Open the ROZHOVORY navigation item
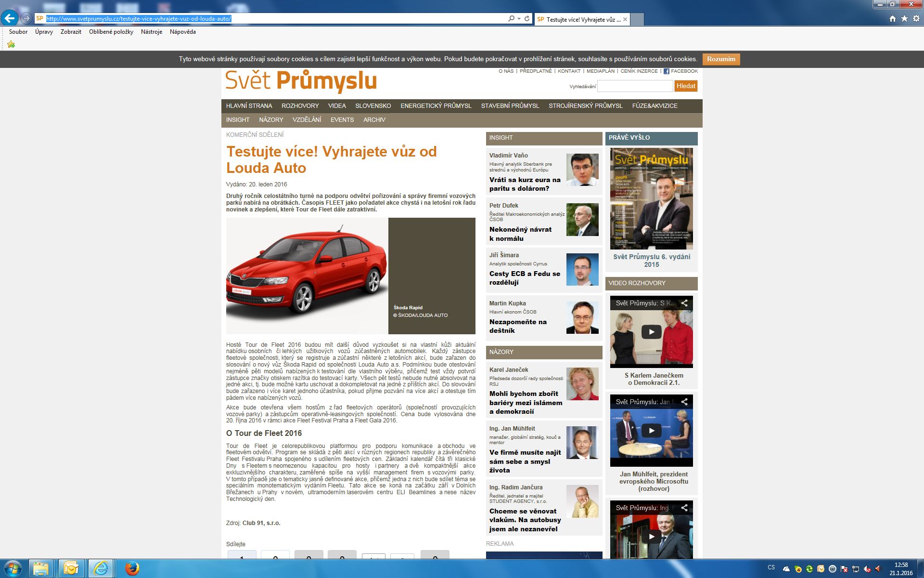The image size is (924, 578). tap(300, 106)
